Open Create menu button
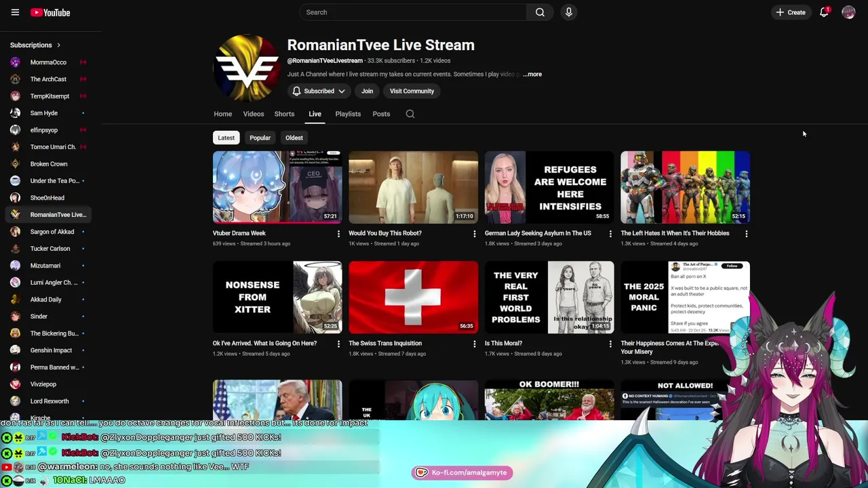The image size is (868, 488). pos(791,12)
